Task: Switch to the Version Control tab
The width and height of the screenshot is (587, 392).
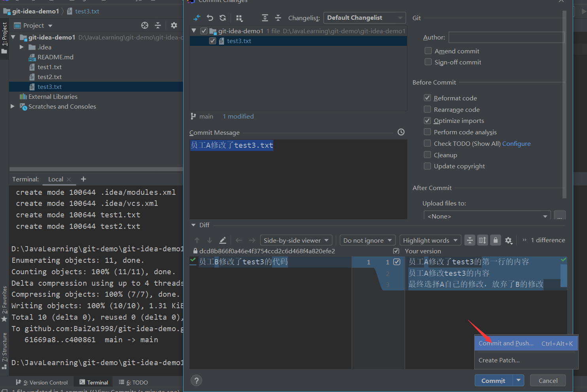Action: (42, 383)
